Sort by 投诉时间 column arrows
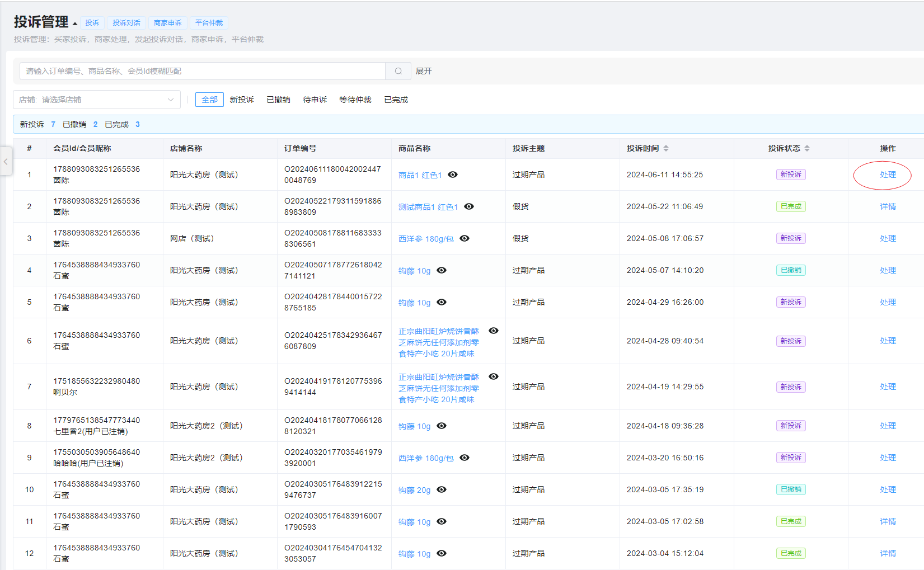The height and width of the screenshot is (570, 924). point(666,148)
